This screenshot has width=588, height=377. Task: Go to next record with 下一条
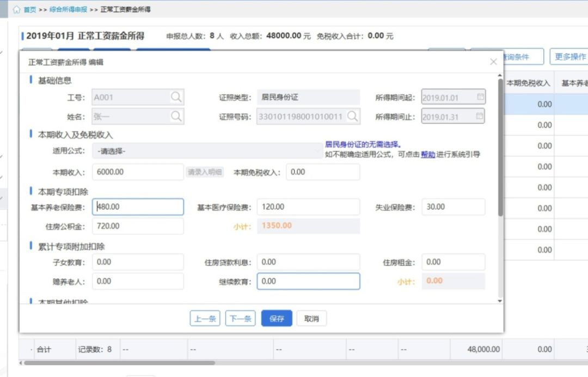coord(240,319)
